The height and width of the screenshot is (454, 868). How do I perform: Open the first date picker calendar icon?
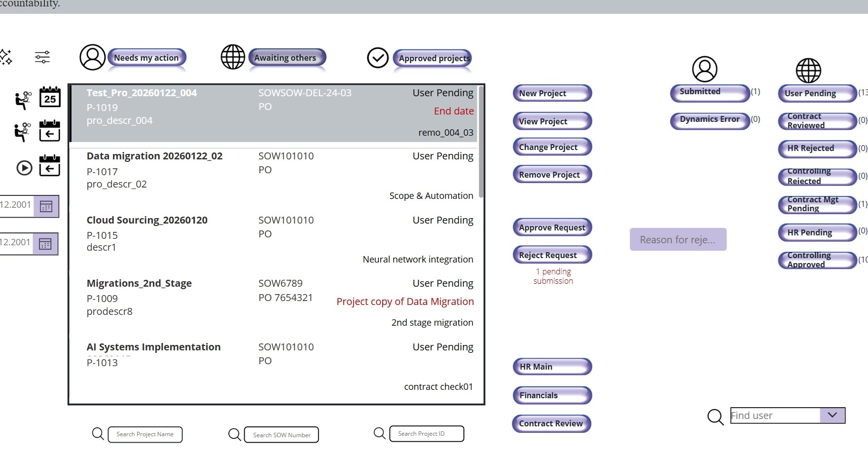coord(46,206)
